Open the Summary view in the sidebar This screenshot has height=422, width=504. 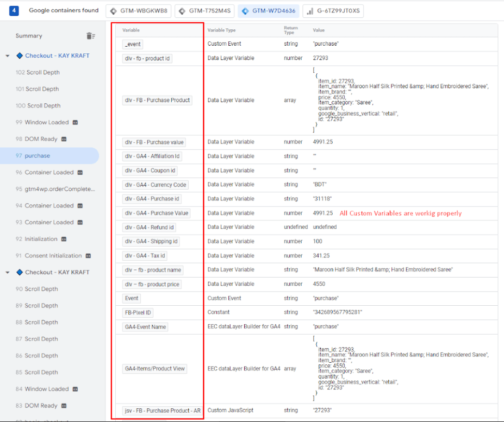(29, 36)
